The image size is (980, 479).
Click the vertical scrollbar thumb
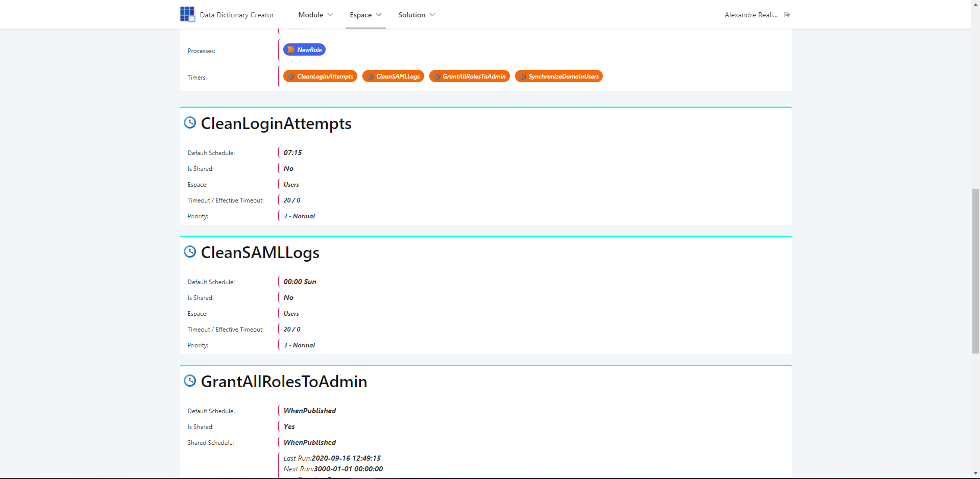pyautogui.click(x=975, y=270)
